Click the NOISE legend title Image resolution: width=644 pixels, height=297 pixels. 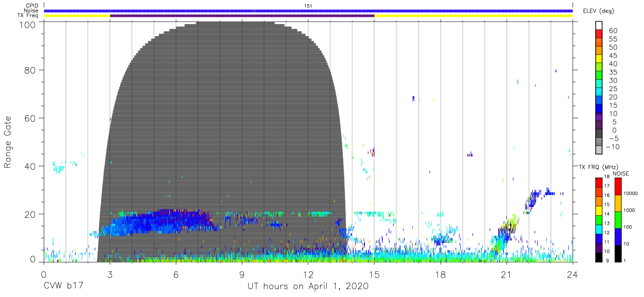point(621,173)
